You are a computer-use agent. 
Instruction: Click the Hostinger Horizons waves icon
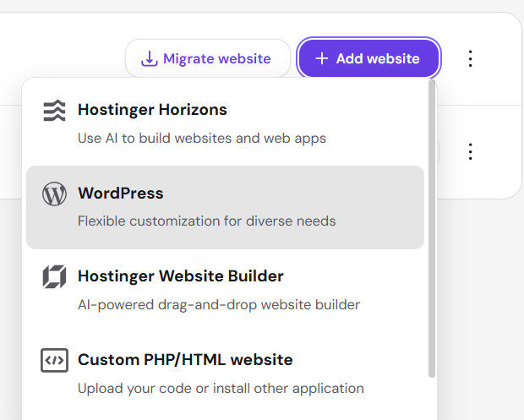54,110
